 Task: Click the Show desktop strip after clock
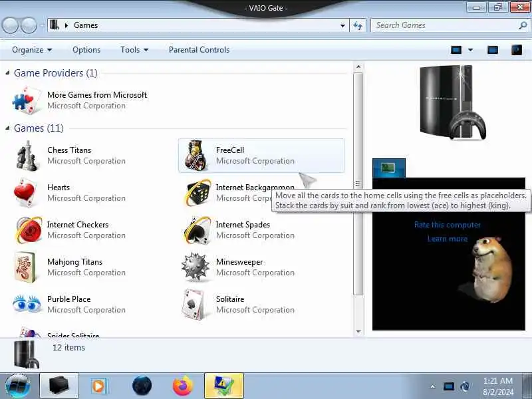point(527,386)
